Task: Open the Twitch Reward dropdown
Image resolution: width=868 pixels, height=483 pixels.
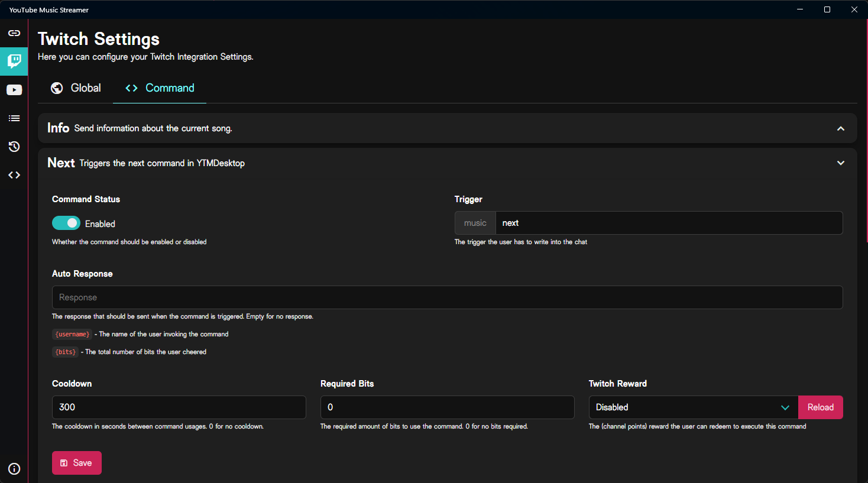Action: pos(694,407)
